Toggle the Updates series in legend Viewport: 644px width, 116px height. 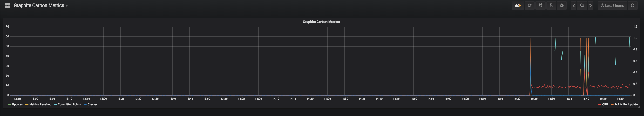[x=17, y=104]
